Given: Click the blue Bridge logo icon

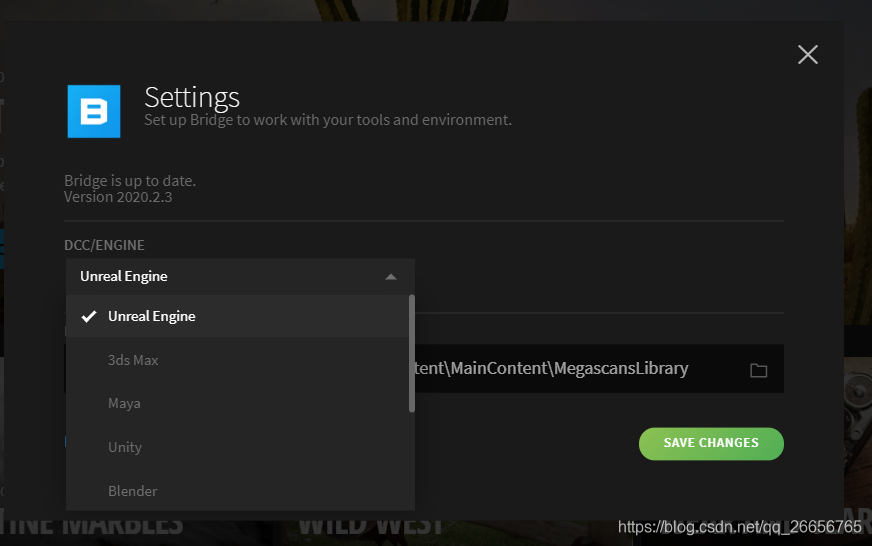Looking at the screenshot, I should 94,111.
